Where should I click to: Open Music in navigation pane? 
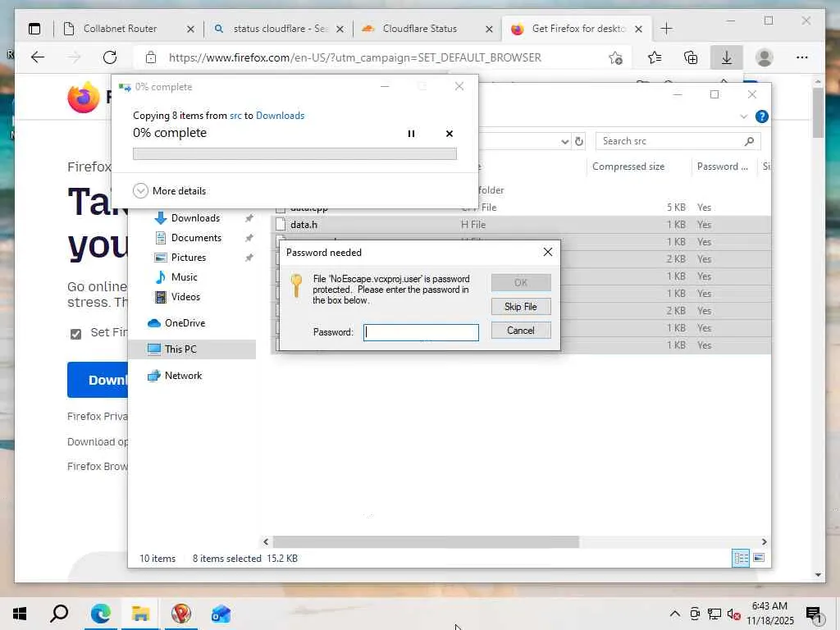pos(185,277)
